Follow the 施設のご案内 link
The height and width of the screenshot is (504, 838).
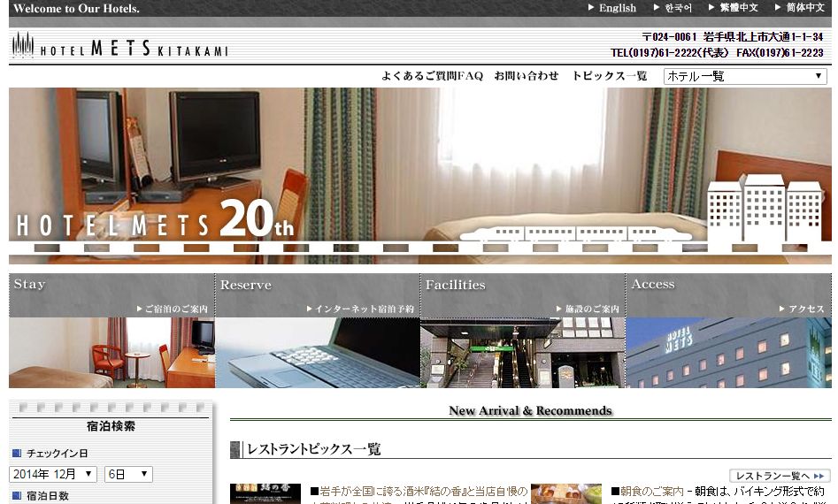[x=588, y=309]
